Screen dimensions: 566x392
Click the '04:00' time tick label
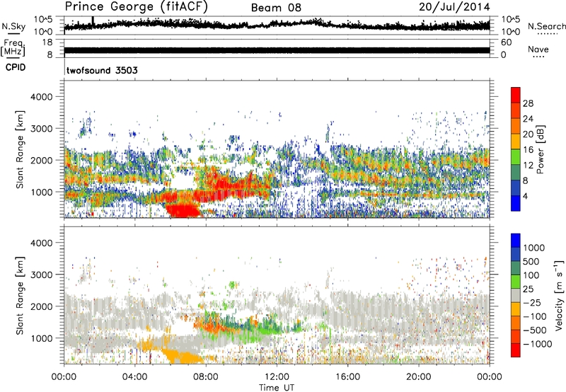click(x=134, y=377)
